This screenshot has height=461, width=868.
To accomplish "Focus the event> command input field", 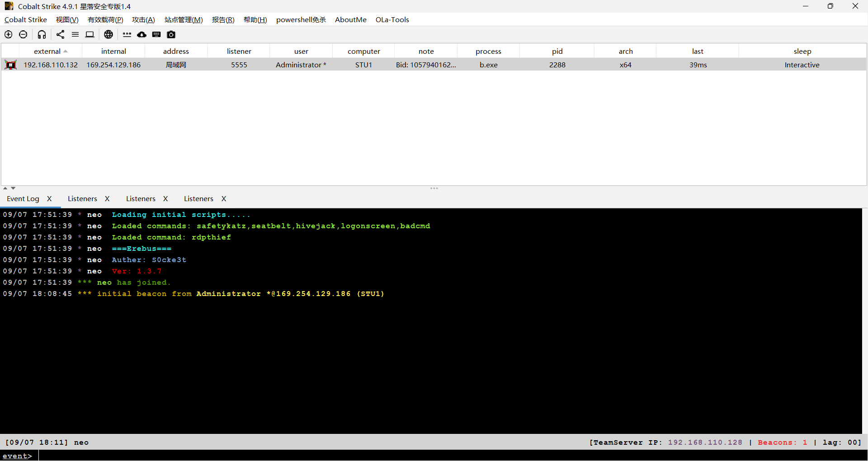I will (x=452, y=456).
